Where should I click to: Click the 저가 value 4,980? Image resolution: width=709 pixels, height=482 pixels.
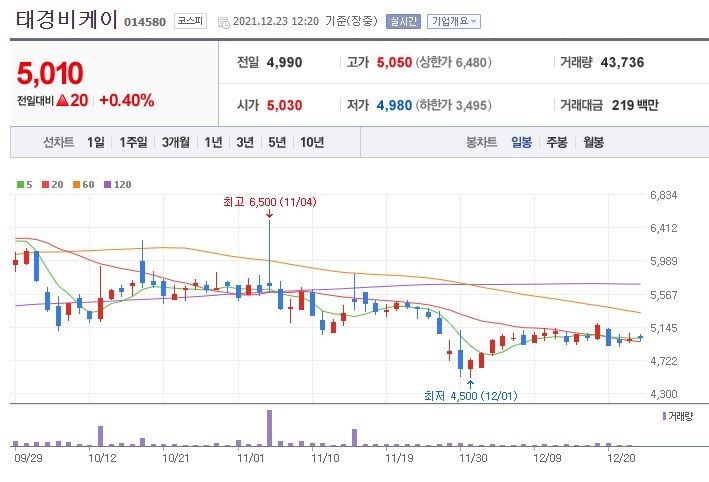394,105
